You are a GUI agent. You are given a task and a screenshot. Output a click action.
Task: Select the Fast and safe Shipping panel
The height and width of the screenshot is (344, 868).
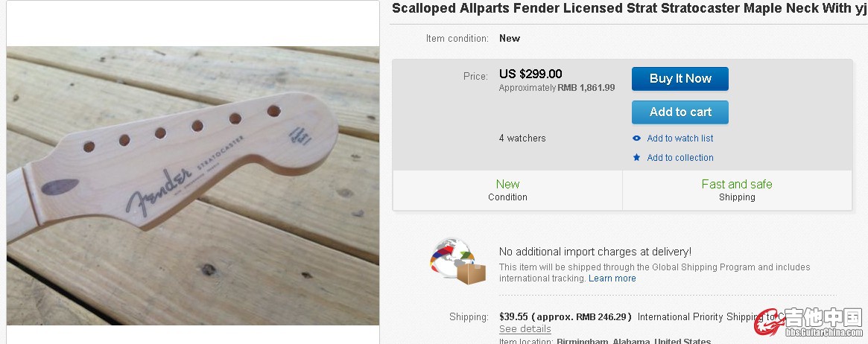[736, 190]
